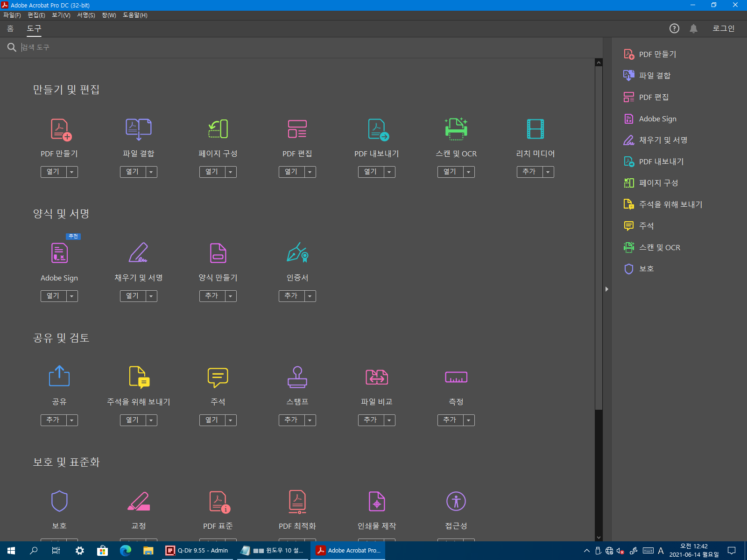Select the 파일 결합 tool icon in main grid
The height and width of the screenshot is (560, 747).
pyautogui.click(x=139, y=130)
